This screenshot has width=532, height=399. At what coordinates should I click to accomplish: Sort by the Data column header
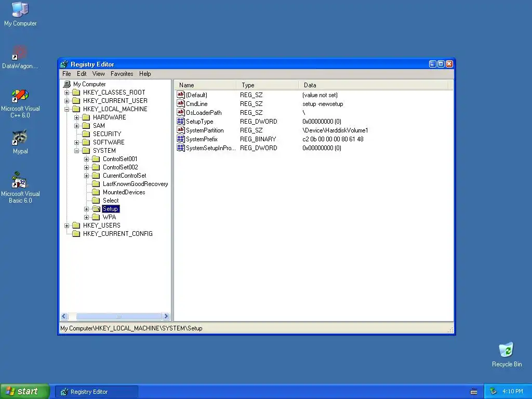(374, 85)
